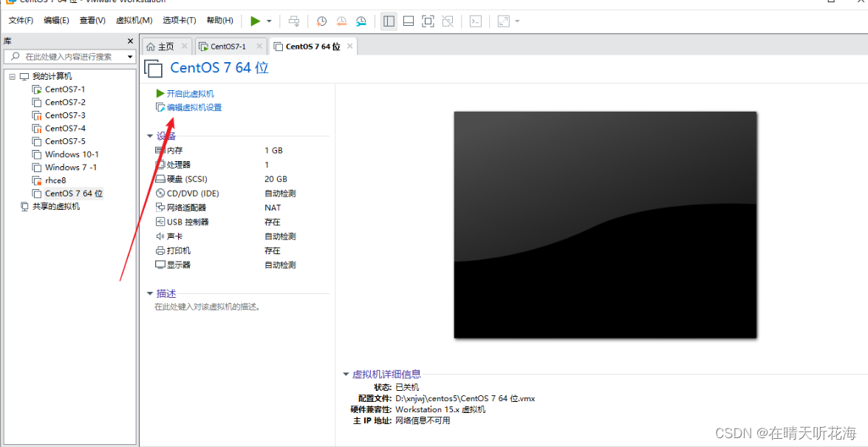This screenshot has height=447, width=868.
Task: Click the Workstation 15.x 虚拟机 compatibility value
Action: pos(440,409)
